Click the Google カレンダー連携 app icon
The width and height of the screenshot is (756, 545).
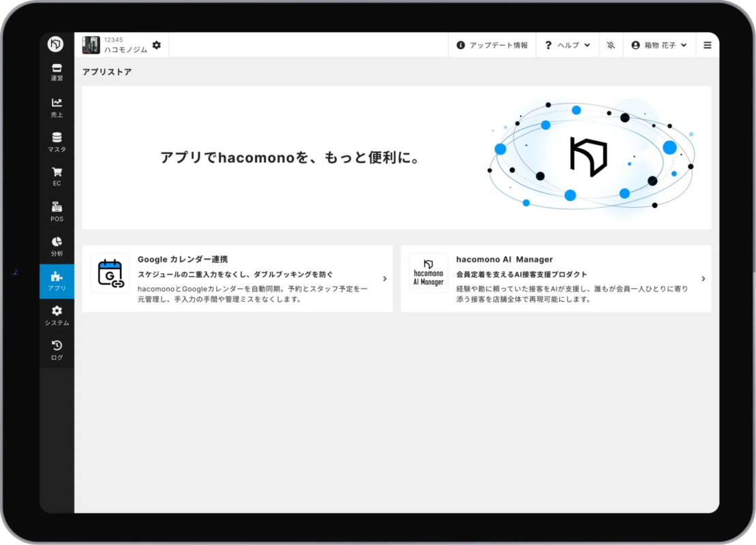(110, 273)
